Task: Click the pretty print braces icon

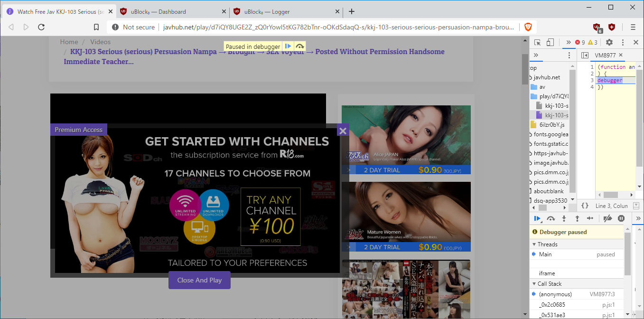Action: click(585, 206)
